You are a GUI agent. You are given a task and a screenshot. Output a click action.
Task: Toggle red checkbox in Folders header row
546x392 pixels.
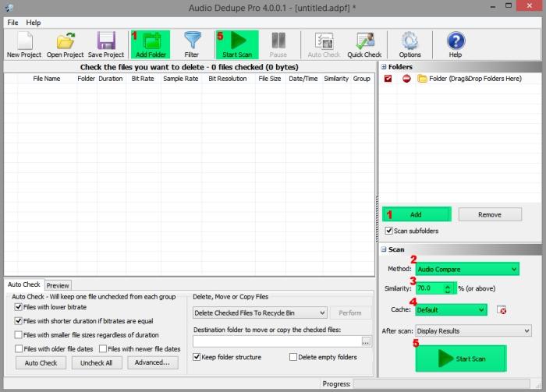click(388, 79)
